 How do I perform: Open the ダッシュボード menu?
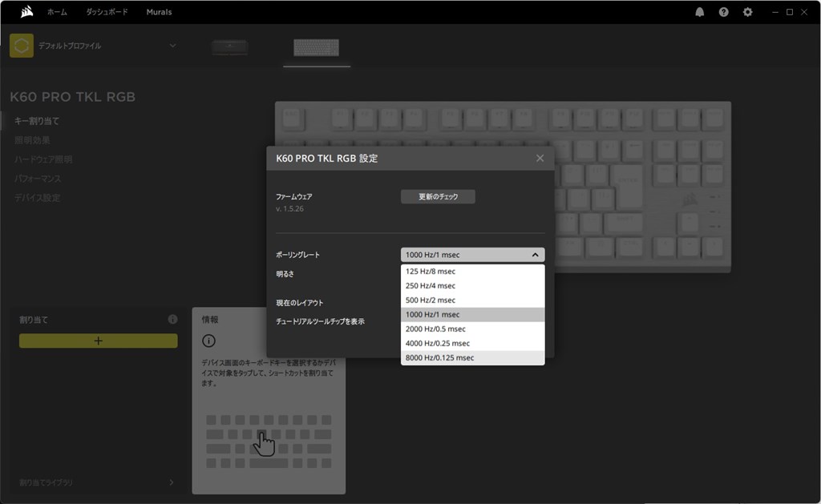[107, 12]
